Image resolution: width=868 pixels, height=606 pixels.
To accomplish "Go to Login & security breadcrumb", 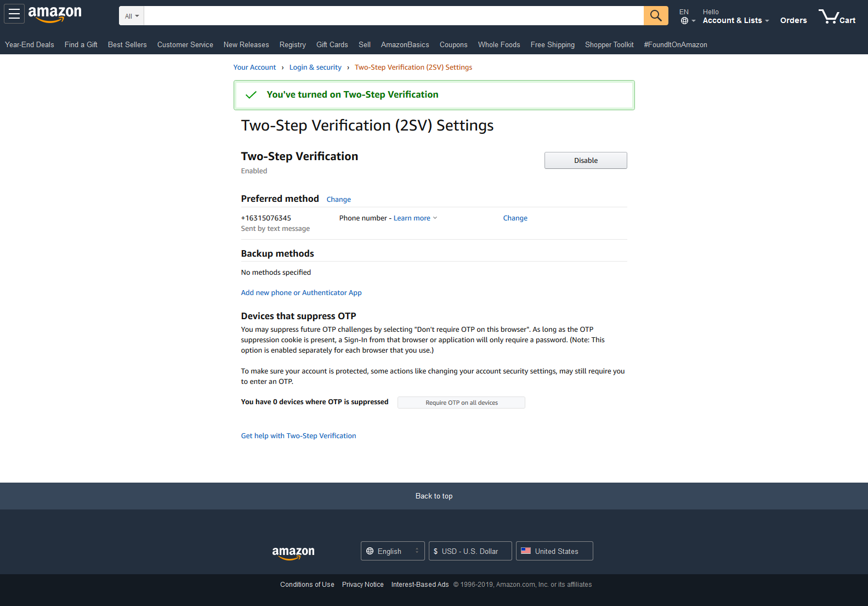I will point(315,67).
